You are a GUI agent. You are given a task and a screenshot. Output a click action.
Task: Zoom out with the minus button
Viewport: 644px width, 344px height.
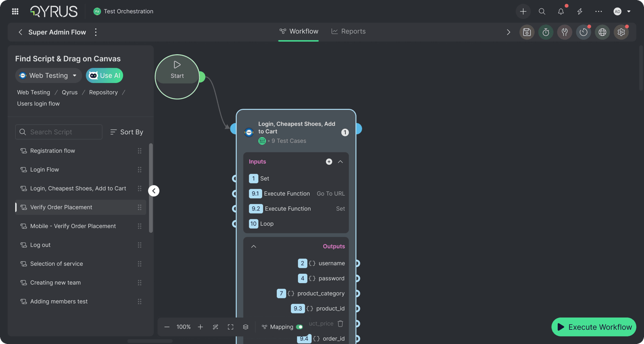167,327
